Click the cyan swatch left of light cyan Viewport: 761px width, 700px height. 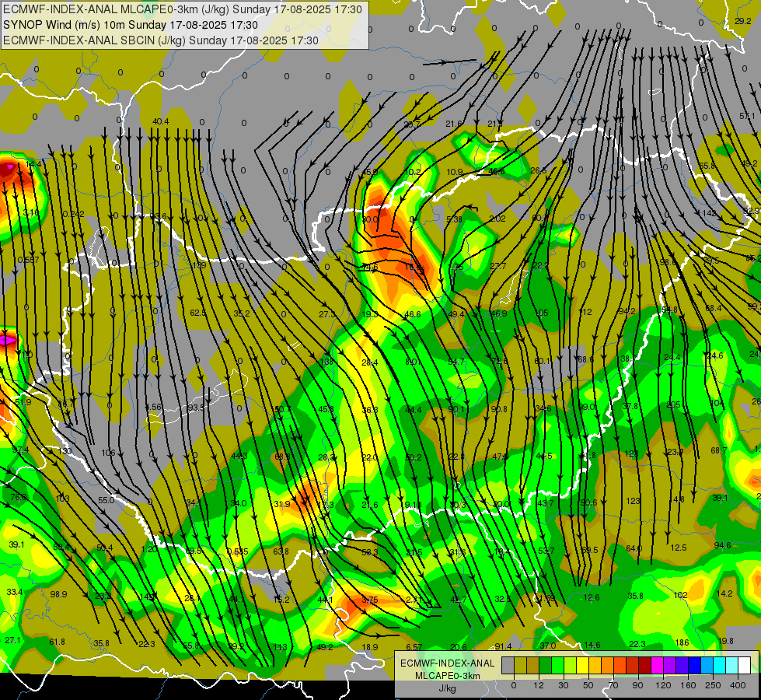[x=719, y=665]
